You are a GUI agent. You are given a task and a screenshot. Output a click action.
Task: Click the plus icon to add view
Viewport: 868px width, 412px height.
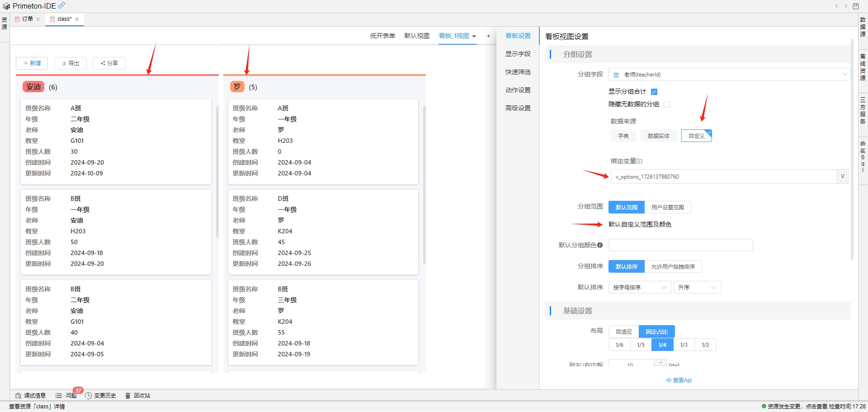pos(488,36)
